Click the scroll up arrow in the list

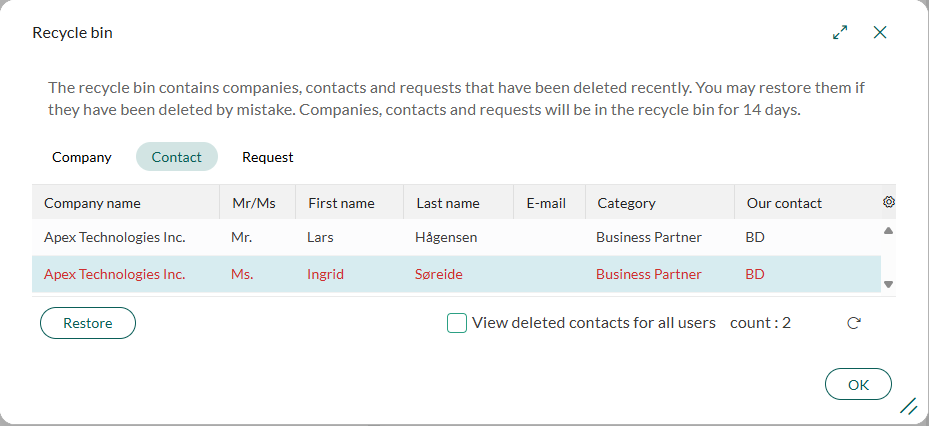click(x=888, y=230)
